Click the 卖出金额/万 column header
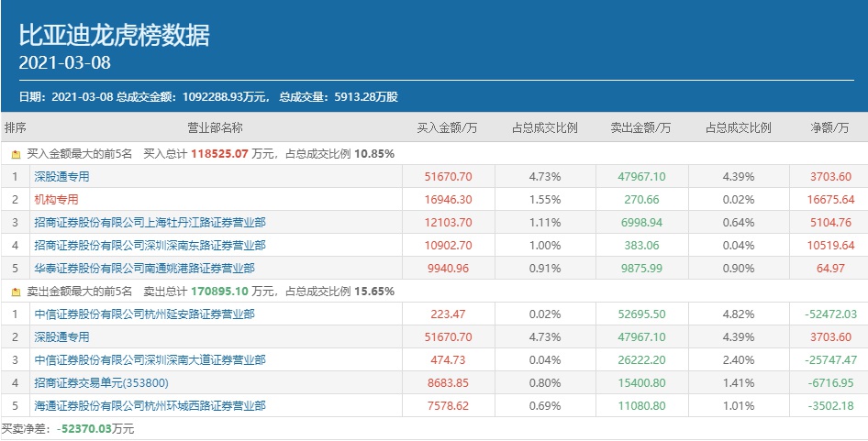Screen dimensions: 868x441 pos(640,127)
